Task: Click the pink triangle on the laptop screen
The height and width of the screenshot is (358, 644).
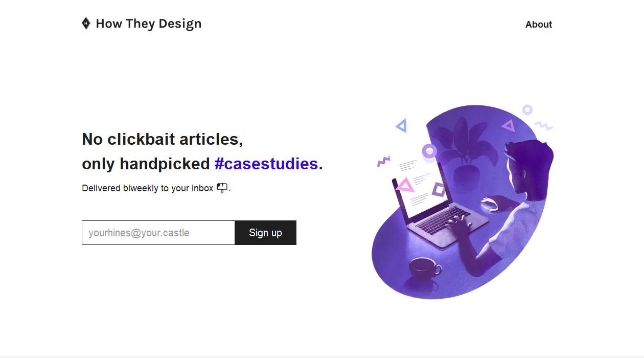Action: 405,185
